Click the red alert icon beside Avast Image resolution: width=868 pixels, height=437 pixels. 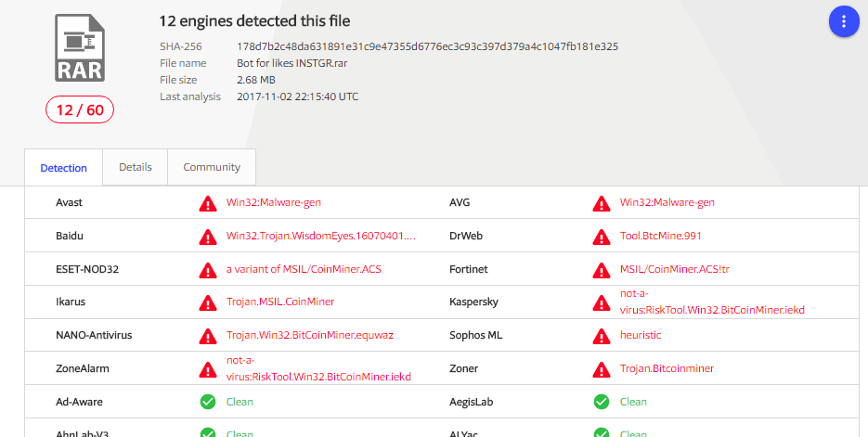tap(208, 202)
